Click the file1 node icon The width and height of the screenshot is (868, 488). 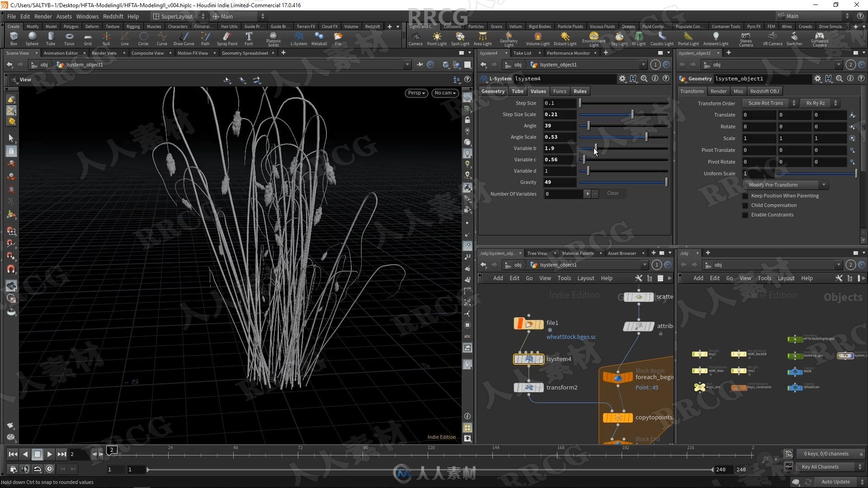click(528, 323)
